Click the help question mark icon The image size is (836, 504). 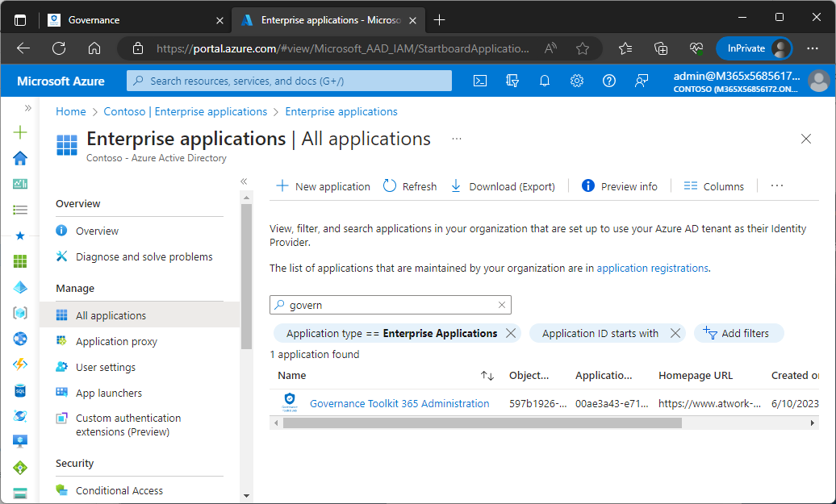609,81
